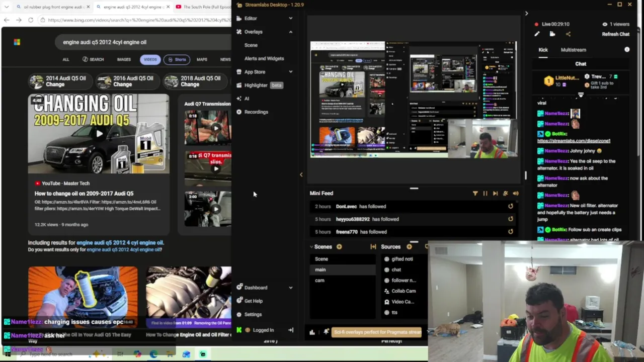This screenshot has width=644, height=362.
Task: Play the Changing Oil 2009-2017 Audi Q5 video thumbnail
Action: (x=99, y=134)
